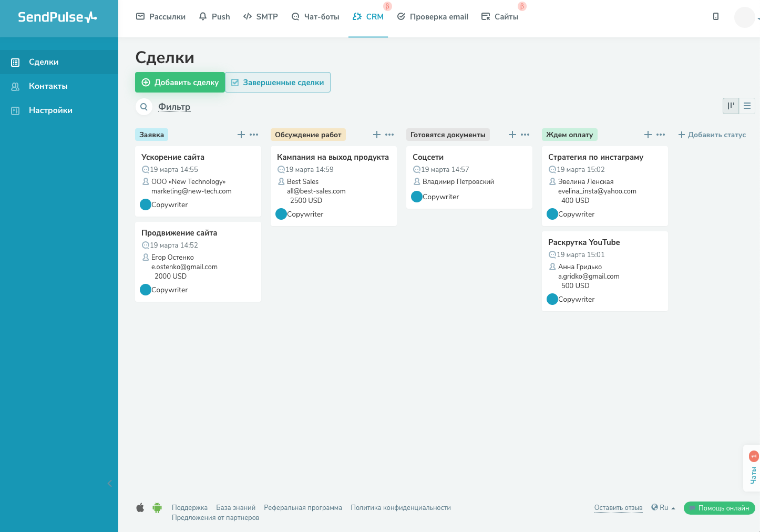This screenshot has height=532, width=760.
Task: Click the Apple icon in the footer
Action: coord(140,507)
